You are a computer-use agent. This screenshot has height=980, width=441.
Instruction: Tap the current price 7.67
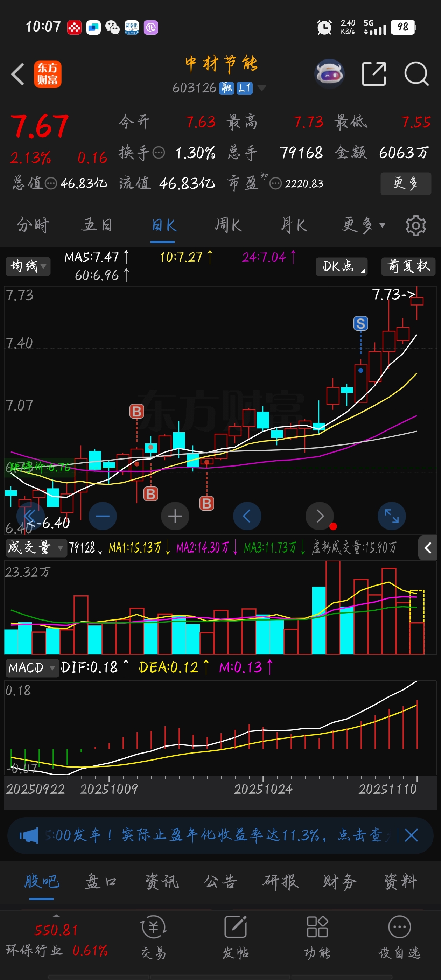[x=39, y=127]
